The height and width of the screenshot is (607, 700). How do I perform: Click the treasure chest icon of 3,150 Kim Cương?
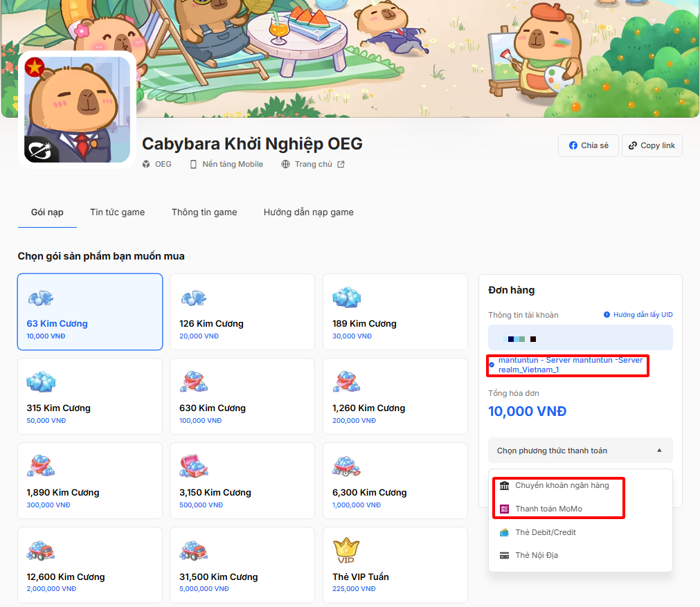click(x=194, y=466)
